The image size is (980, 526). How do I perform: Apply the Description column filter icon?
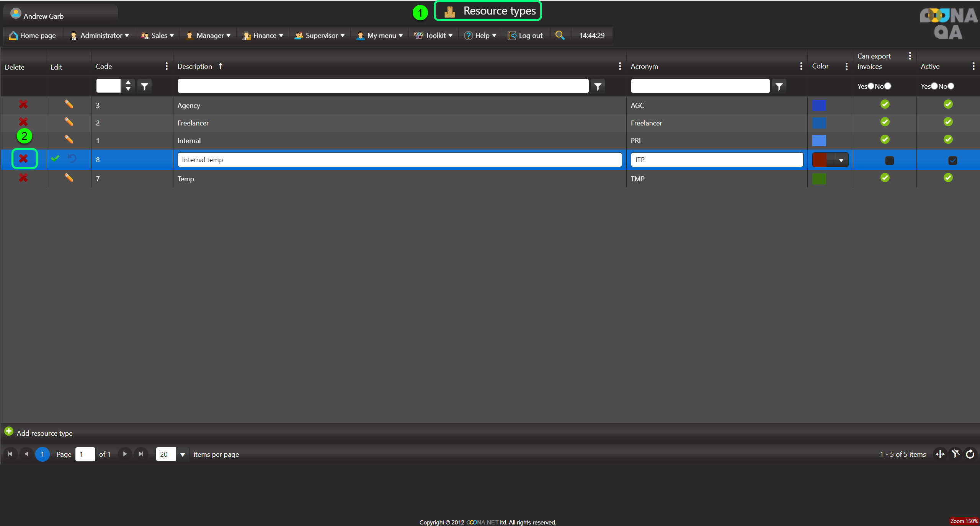pyautogui.click(x=598, y=86)
